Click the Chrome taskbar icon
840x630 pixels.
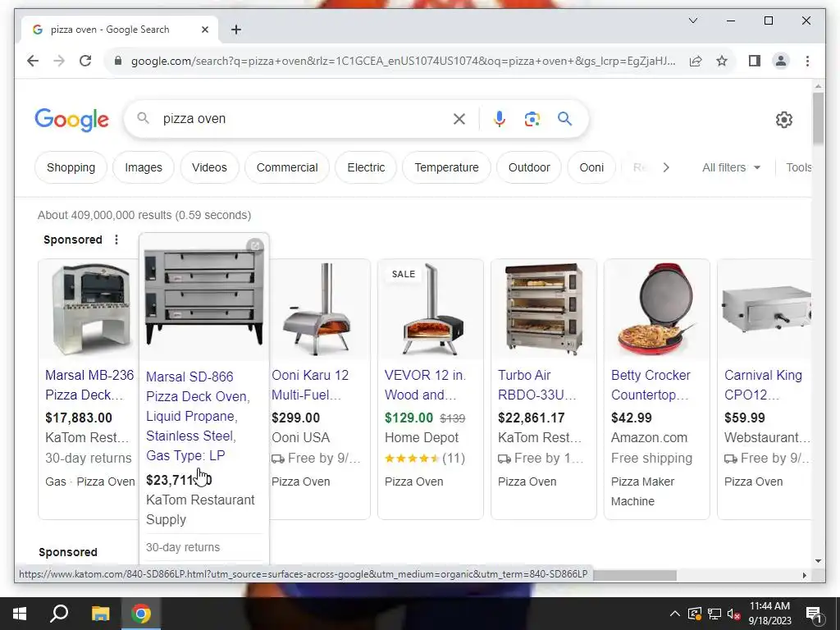[141, 614]
